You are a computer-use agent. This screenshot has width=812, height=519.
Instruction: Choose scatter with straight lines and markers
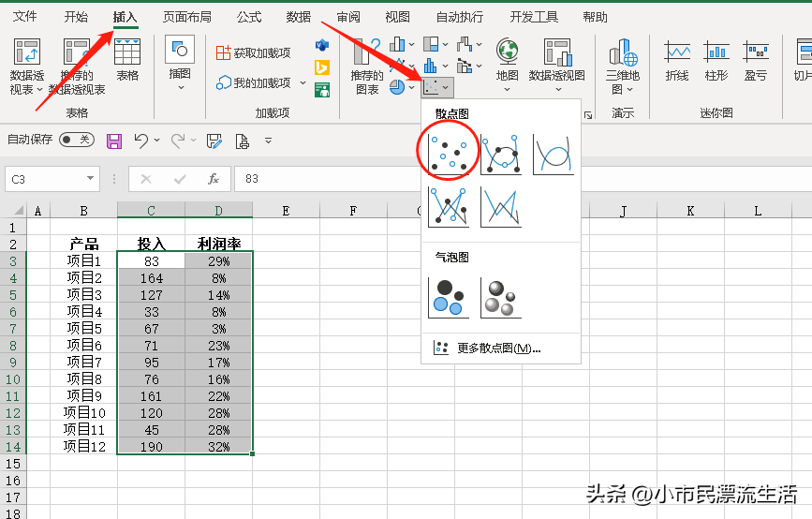coord(449,207)
